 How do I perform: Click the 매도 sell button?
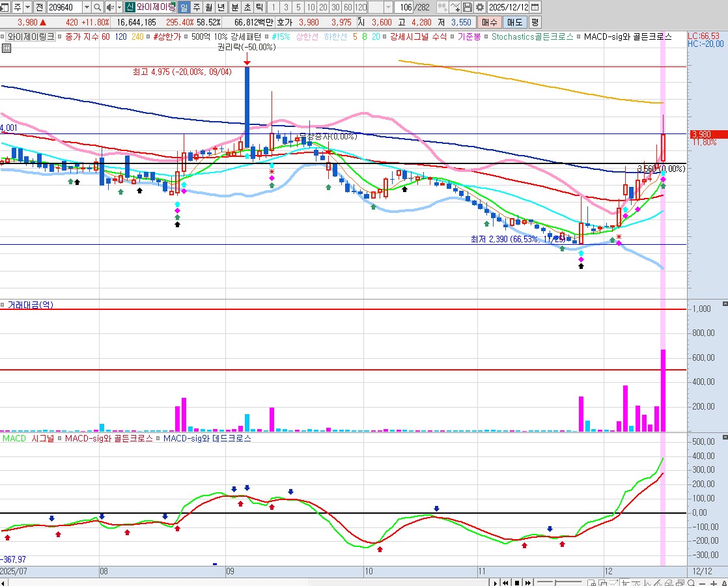click(514, 22)
